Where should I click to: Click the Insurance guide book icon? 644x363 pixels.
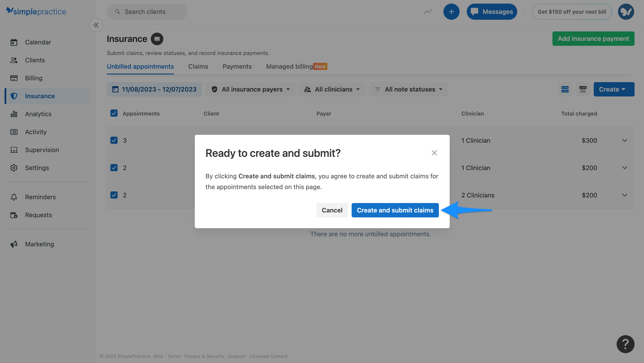pos(157,39)
